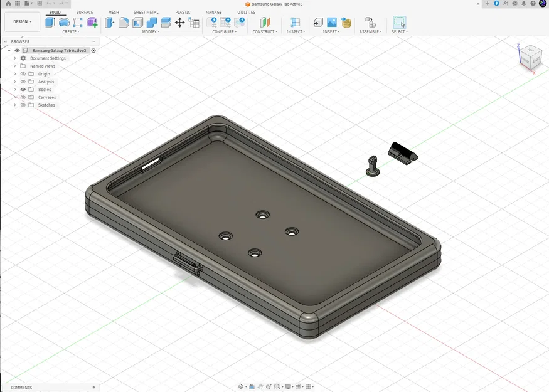The height and width of the screenshot is (392, 549).
Task: Collapse the root component tree node
Action: (x=9, y=50)
